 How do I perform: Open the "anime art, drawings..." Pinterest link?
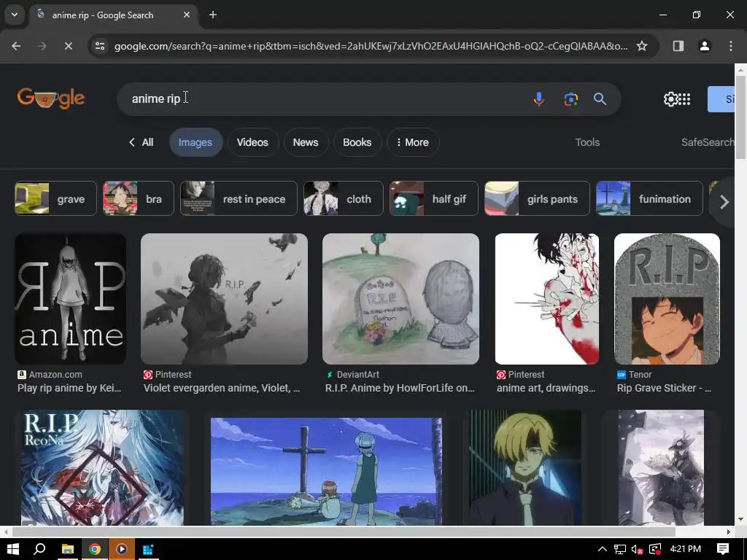(x=546, y=388)
